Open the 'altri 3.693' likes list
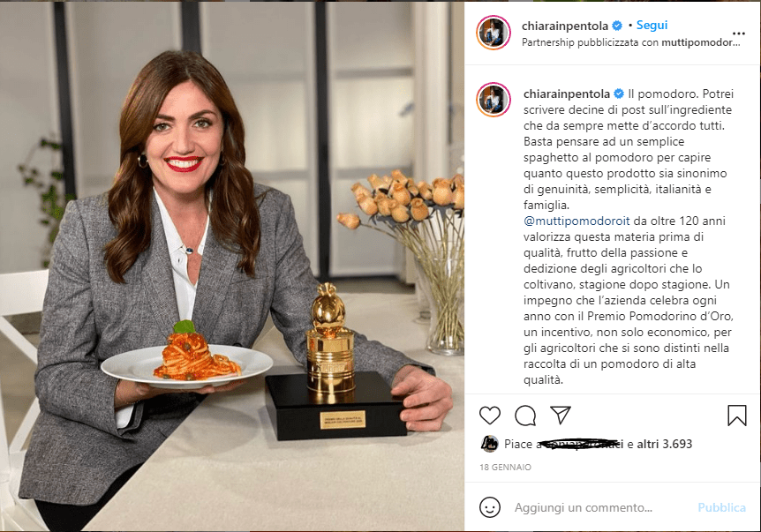The width and height of the screenshot is (761, 532). point(665,444)
